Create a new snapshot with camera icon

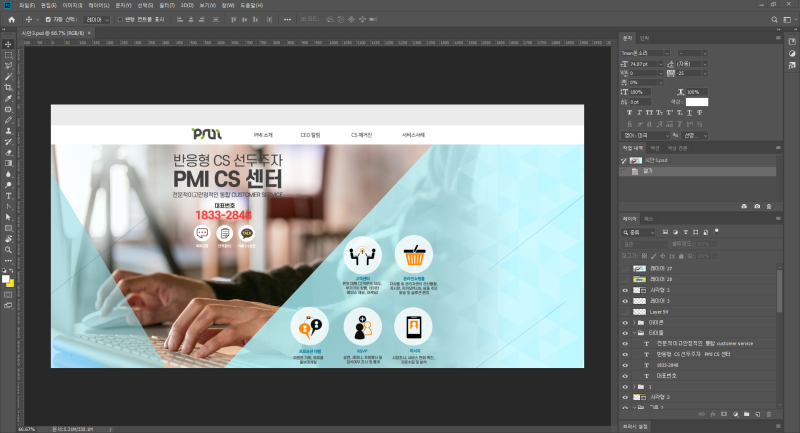coord(757,206)
